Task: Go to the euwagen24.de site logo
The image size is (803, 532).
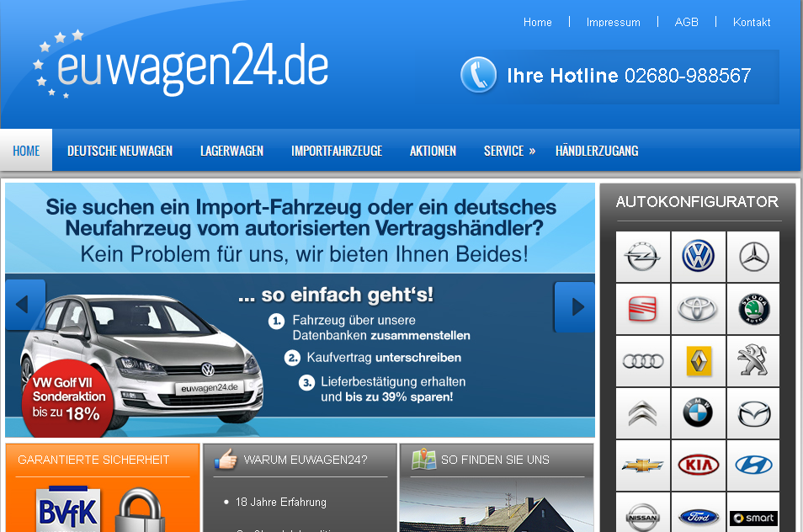Action: click(181, 64)
